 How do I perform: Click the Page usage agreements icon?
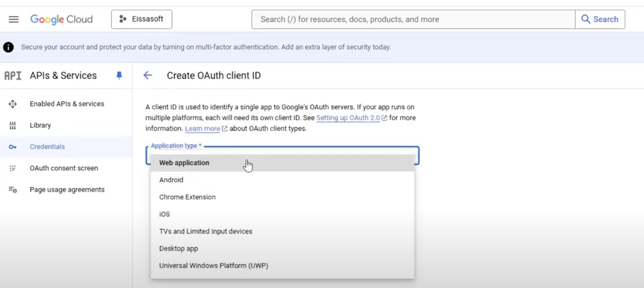pos(12,190)
